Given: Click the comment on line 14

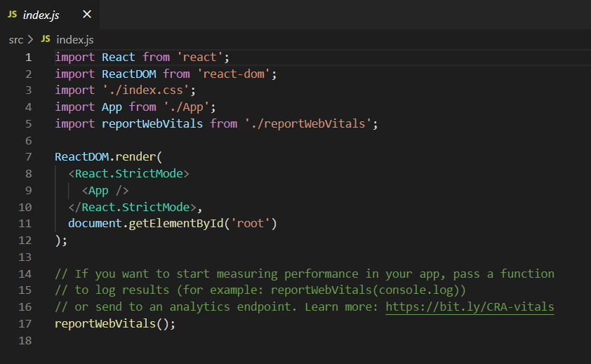Looking at the screenshot, I should (305, 274).
